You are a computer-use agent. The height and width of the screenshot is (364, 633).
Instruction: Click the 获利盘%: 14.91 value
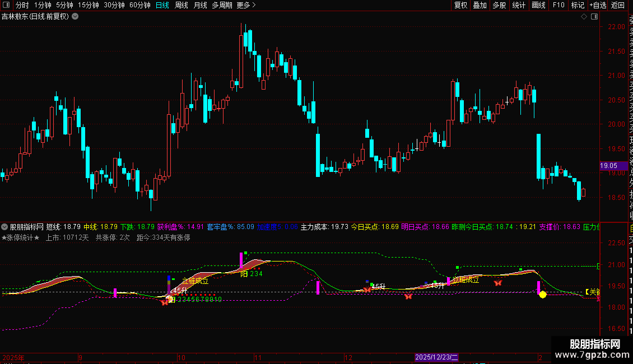point(180,227)
